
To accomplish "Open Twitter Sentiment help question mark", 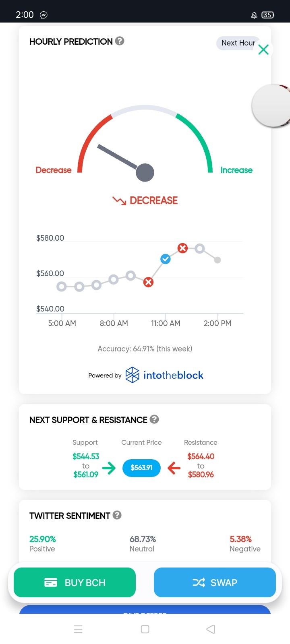I will (117, 515).
